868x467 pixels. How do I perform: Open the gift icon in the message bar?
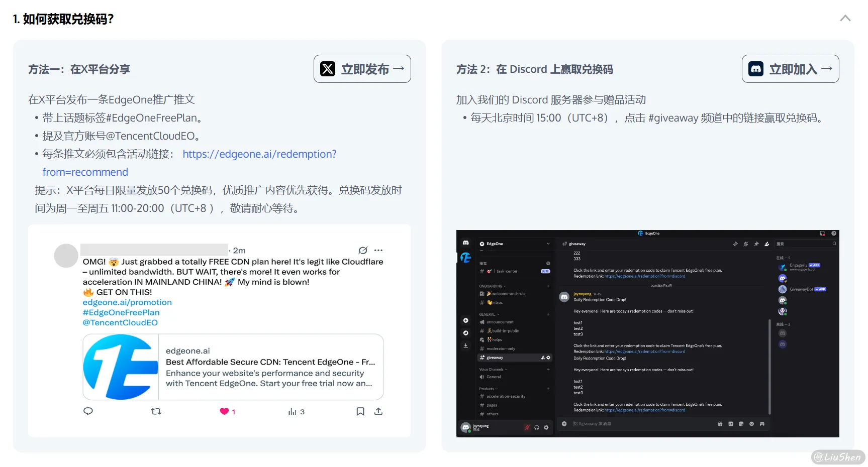(720, 424)
